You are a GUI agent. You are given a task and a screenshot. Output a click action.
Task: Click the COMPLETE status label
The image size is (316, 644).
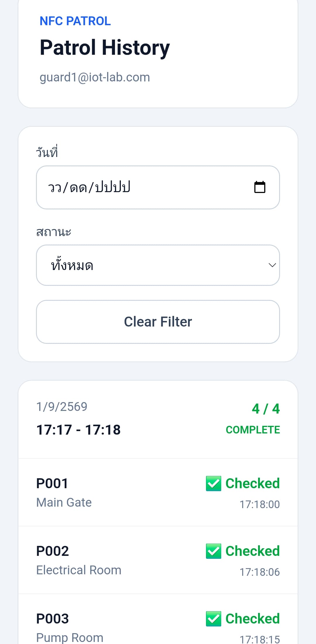[x=253, y=430]
